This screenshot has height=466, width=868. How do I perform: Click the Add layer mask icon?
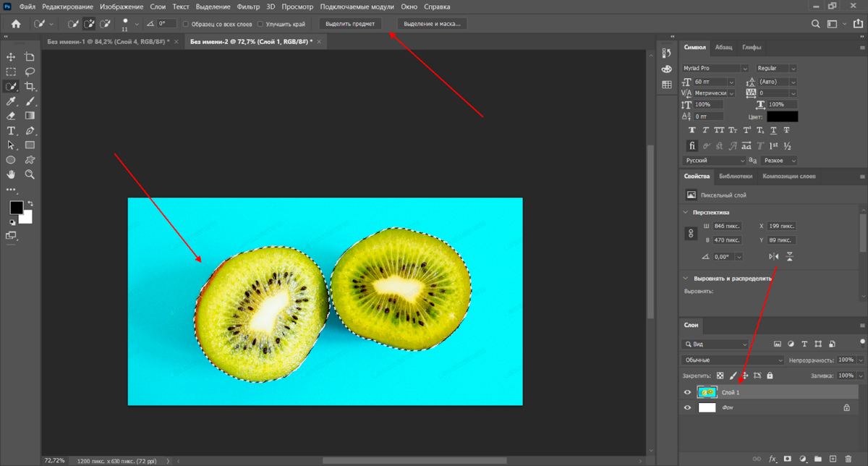[788, 459]
